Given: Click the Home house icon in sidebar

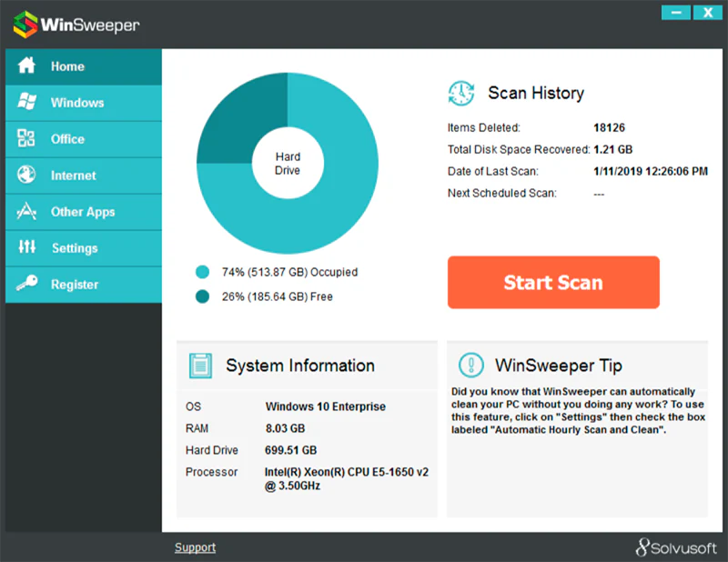Looking at the screenshot, I should (x=26, y=65).
